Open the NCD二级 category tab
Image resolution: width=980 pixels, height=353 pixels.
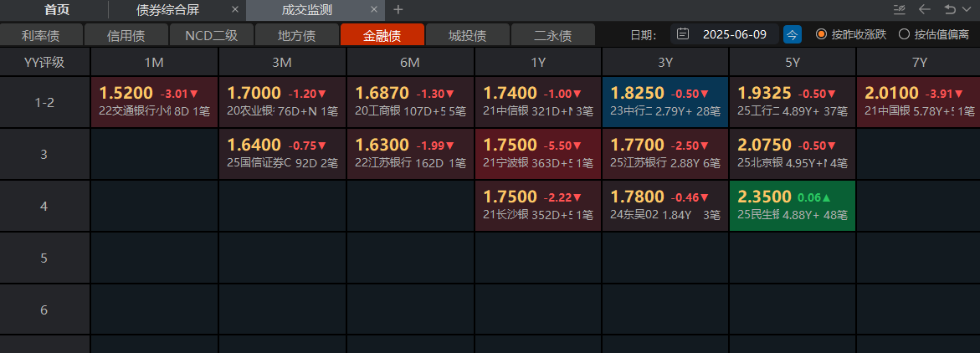(x=211, y=35)
